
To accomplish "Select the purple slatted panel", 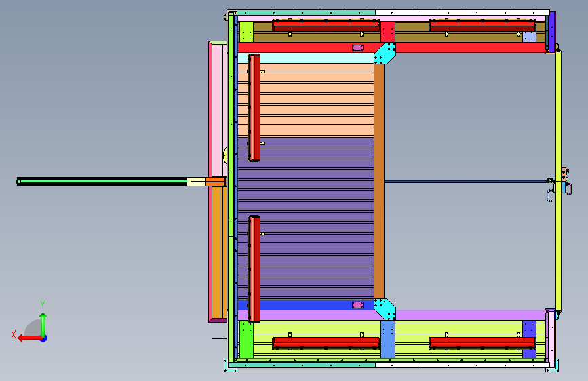I will pos(306,218).
